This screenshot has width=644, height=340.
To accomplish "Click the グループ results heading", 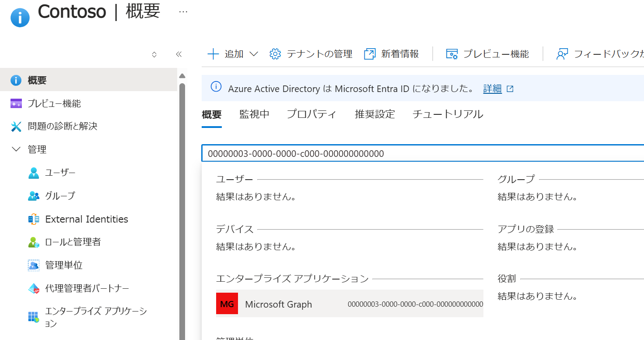I will point(516,179).
